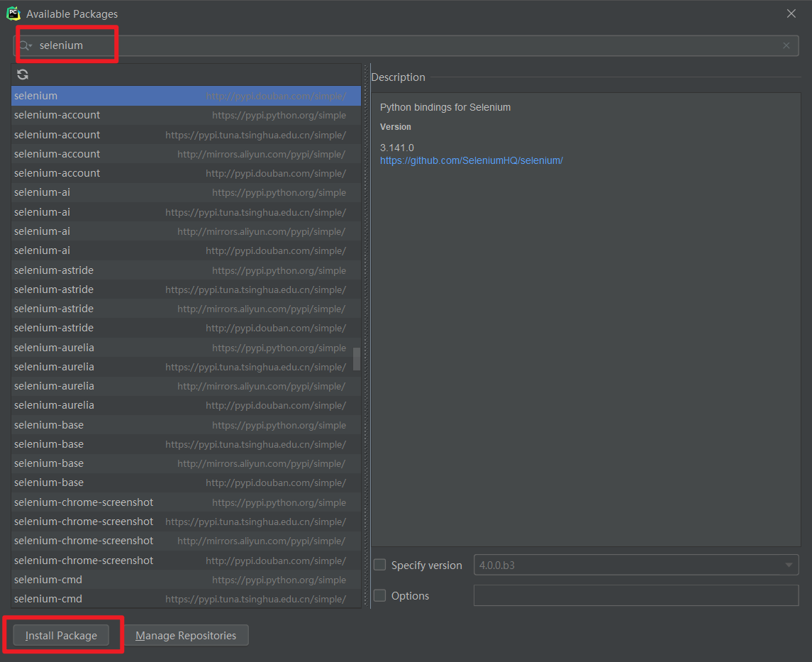The height and width of the screenshot is (662, 812).
Task: Click the Install Package button
Action: (61, 635)
